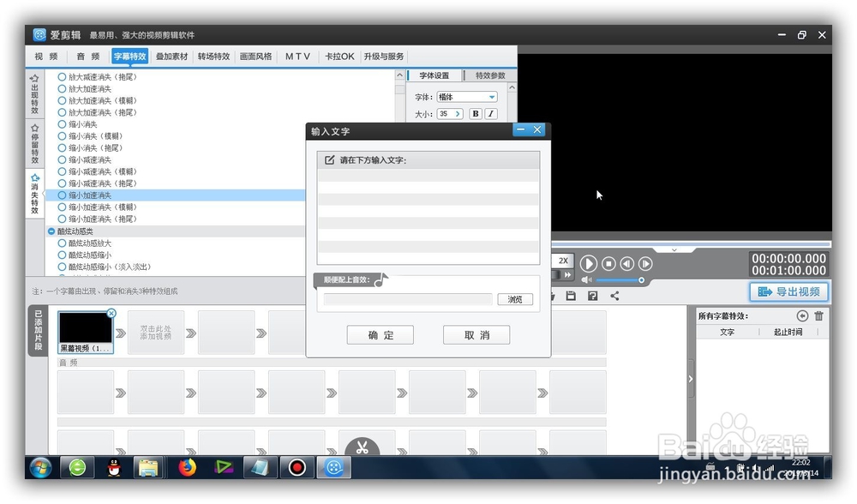Click the fast-forward double arrow icon
Screen dimensions: 857x504
click(x=568, y=274)
